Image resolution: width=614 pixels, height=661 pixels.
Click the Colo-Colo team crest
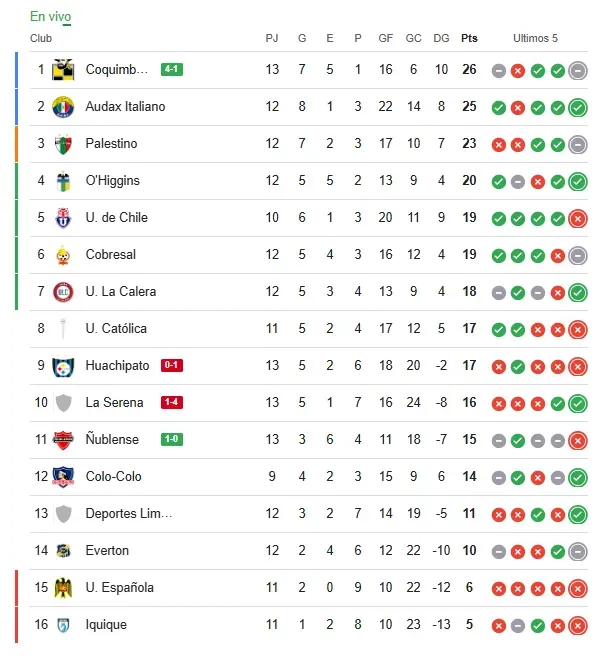pyautogui.click(x=63, y=477)
